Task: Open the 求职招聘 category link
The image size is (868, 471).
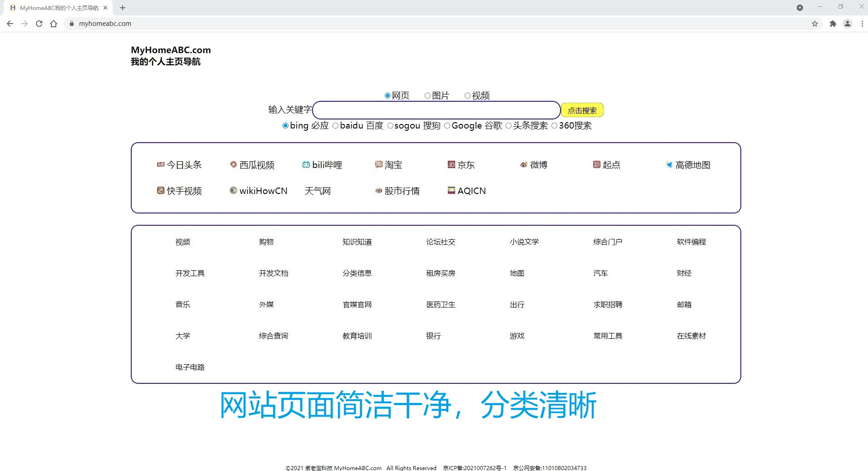Action: (608, 304)
